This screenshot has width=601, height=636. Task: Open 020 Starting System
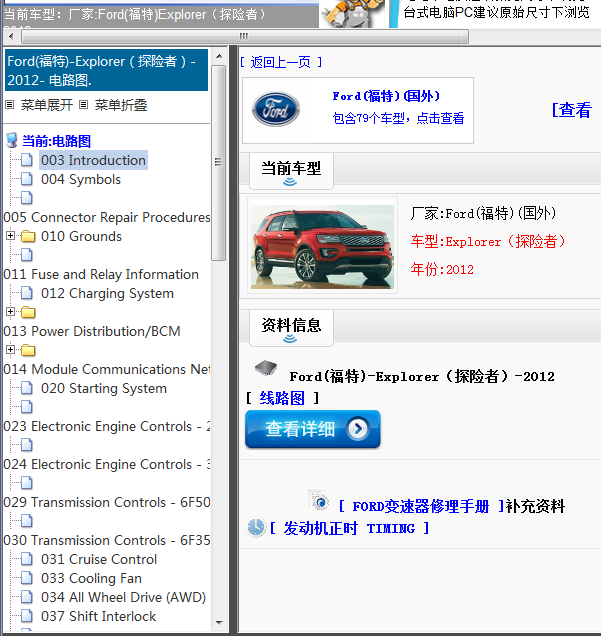pos(104,388)
